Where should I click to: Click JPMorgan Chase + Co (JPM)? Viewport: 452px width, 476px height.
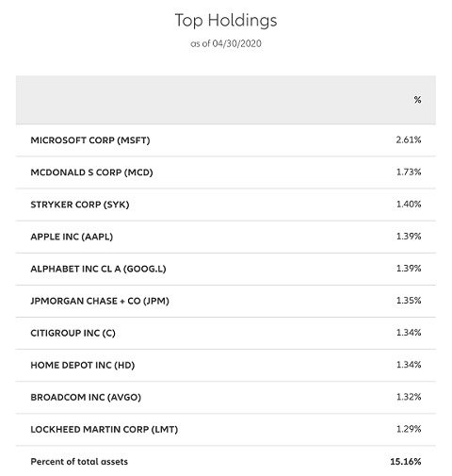[100, 301]
